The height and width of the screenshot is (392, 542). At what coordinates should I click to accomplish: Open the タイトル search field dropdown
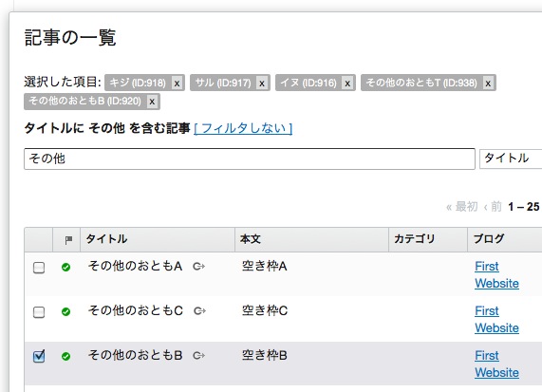(x=511, y=159)
